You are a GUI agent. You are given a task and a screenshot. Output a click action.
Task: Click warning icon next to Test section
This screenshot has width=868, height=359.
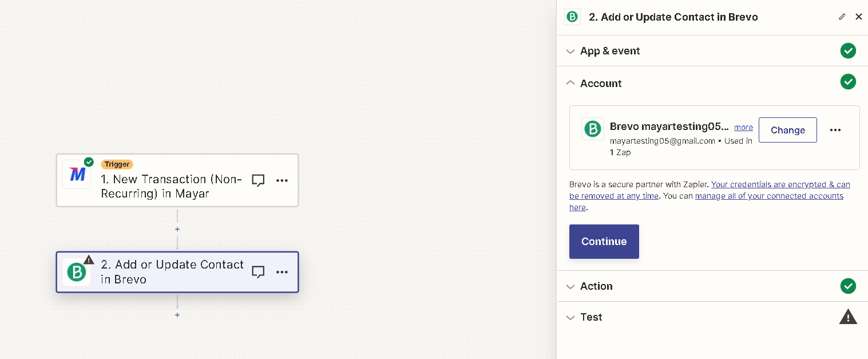[x=848, y=317]
